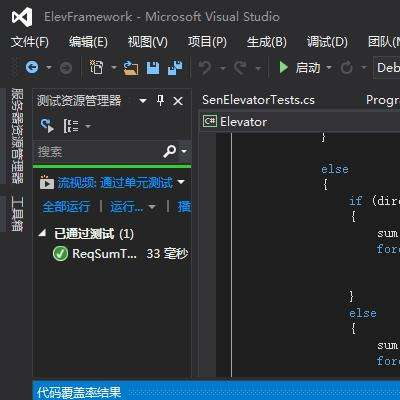Image resolution: width=400 pixels, height=400 pixels.
Task: Open the 视图(V) menu
Action: click(148, 42)
